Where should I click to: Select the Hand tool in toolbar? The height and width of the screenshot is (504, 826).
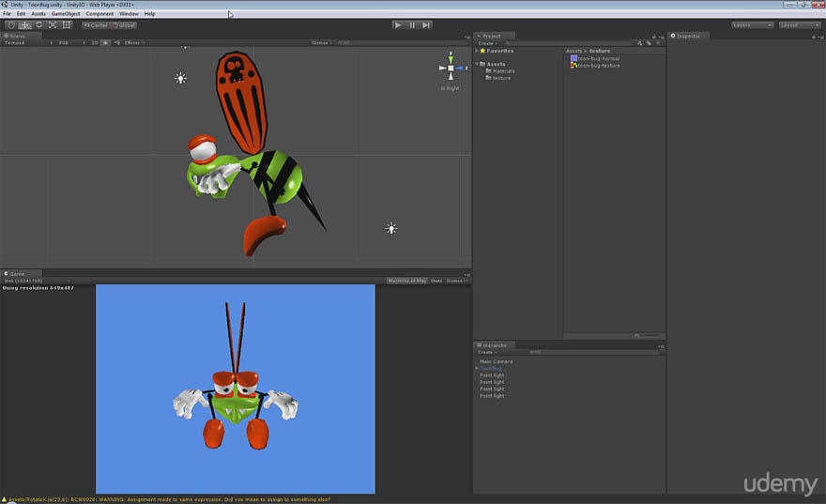coord(11,24)
